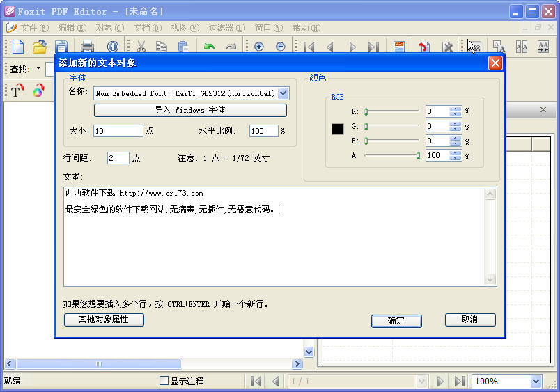Open the 视图(V) menu
This screenshot has width=560, height=392.
point(185,27)
